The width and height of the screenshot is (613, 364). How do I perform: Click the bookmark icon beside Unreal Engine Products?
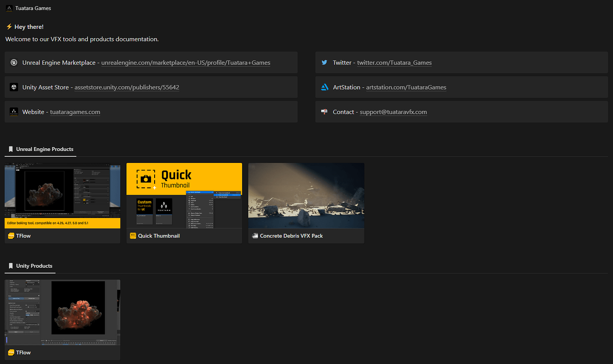click(x=11, y=149)
